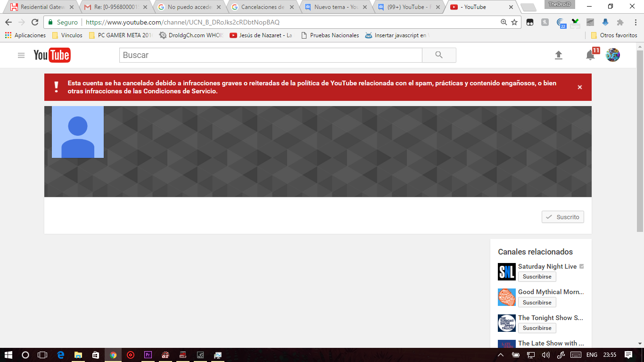This screenshot has height=362, width=644.
Task: Click the zoom magnifier in the address bar
Action: pos(504,22)
